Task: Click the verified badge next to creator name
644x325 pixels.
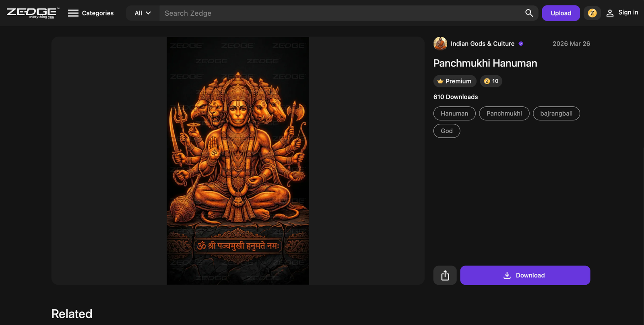Action: 521,43
